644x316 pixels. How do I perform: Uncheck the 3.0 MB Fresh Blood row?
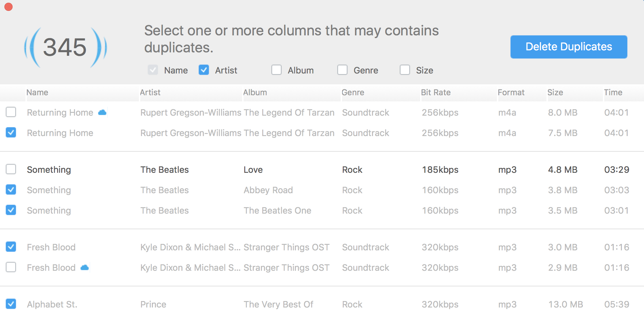(x=11, y=247)
